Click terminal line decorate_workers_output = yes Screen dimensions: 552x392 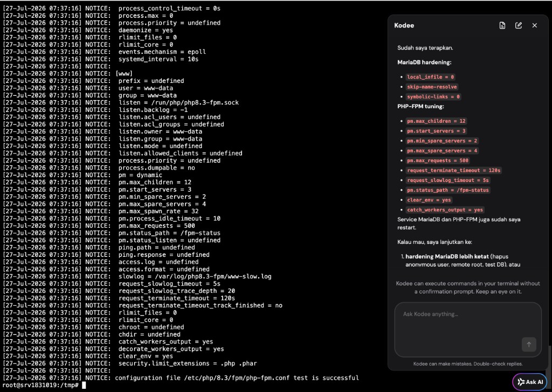113,349
